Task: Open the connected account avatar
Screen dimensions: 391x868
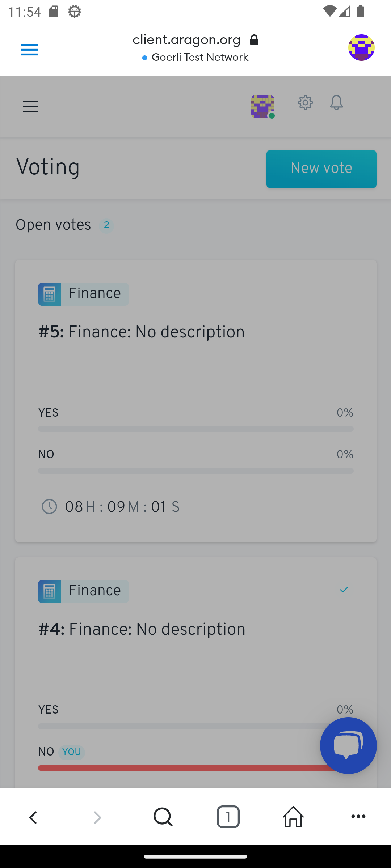Action: (x=262, y=107)
